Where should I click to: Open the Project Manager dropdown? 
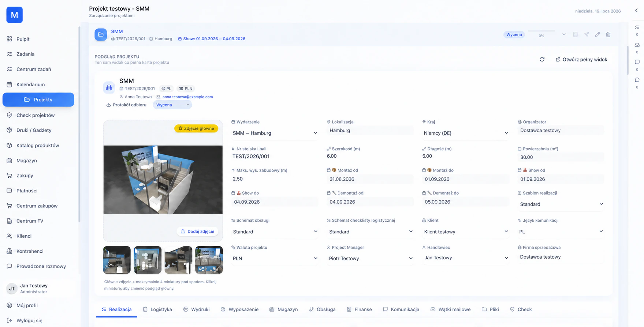coord(370,258)
